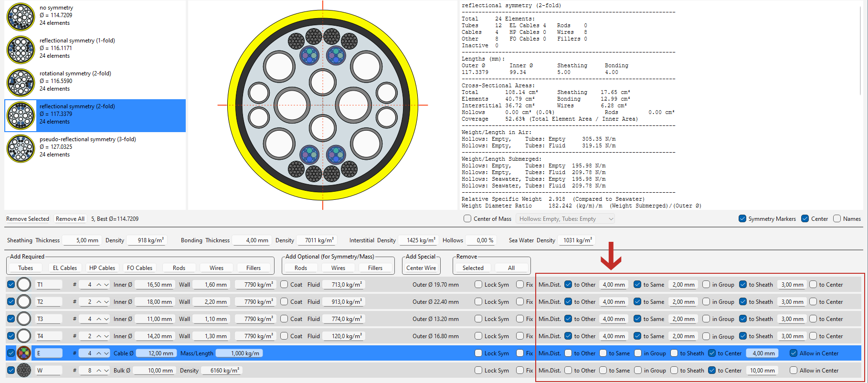Add a Center Wire special element
Screen dimensions: 868x383
(x=421, y=268)
